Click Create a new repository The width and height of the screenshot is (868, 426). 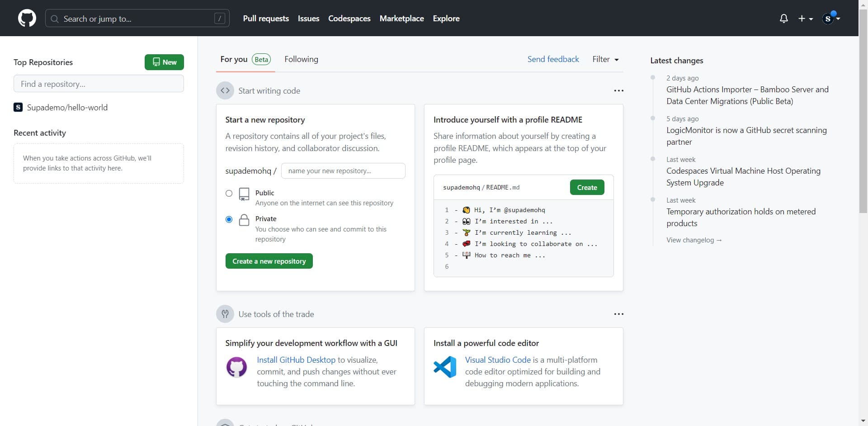[x=269, y=261]
